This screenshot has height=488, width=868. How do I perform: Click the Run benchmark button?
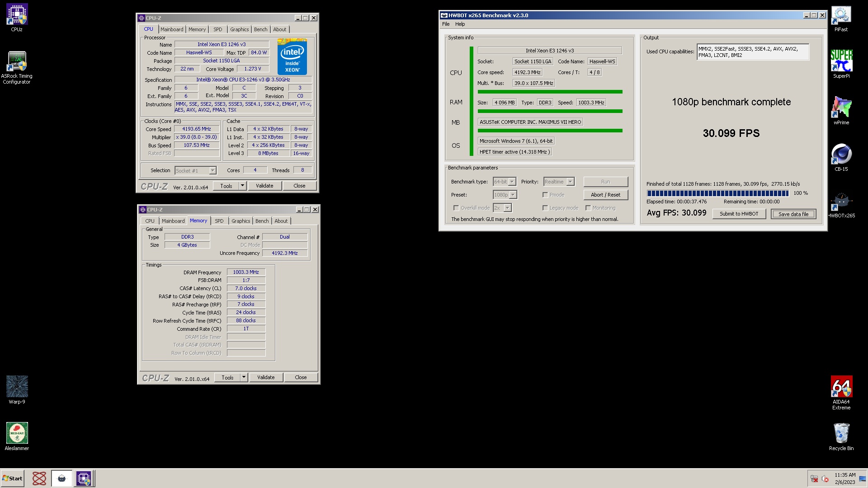pyautogui.click(x=605, y=182)
